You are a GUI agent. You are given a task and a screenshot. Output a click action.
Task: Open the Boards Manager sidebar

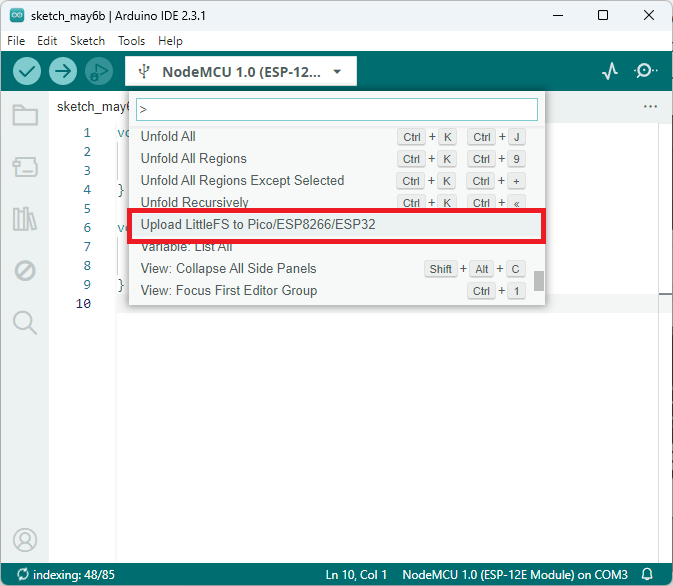(x=25, y=167)
